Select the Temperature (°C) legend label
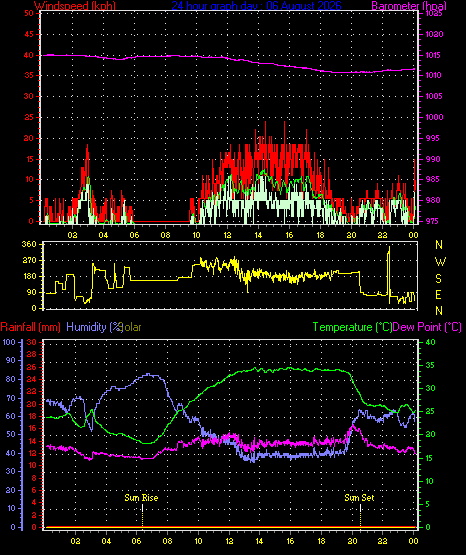 [352, 327]
